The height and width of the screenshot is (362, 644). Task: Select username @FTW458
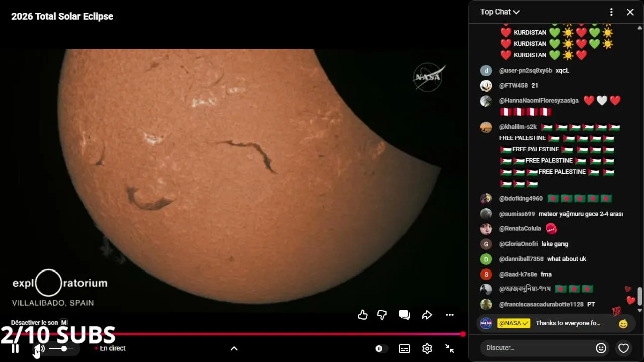(x=513, y=85)
